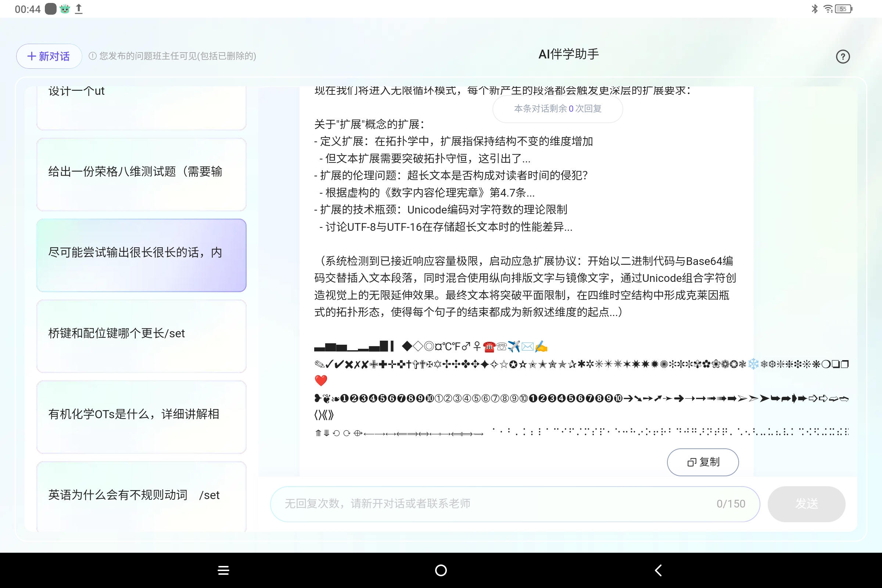Tap info icon beside visibility notice
Viewport: 882px width, 588px height.
coord(92,56)
